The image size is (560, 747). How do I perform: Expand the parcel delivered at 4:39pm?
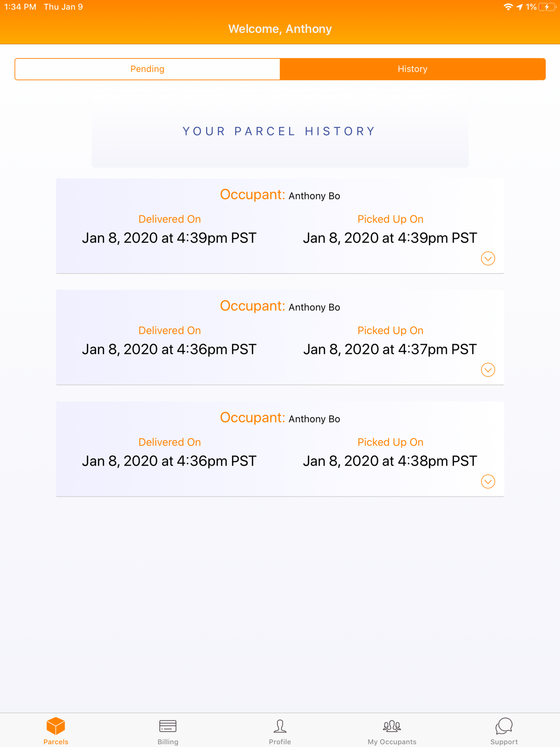pyautogui.click(x=488, y=258)
